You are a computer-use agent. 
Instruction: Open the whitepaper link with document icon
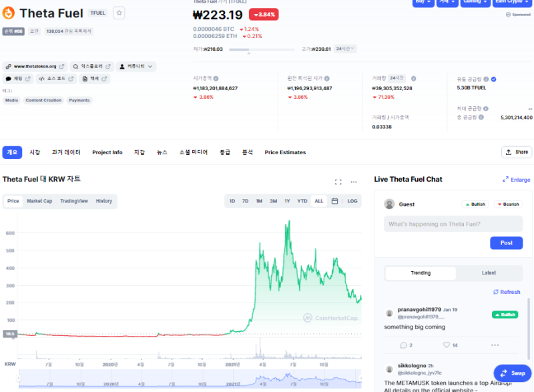click(x=95, y=79)
